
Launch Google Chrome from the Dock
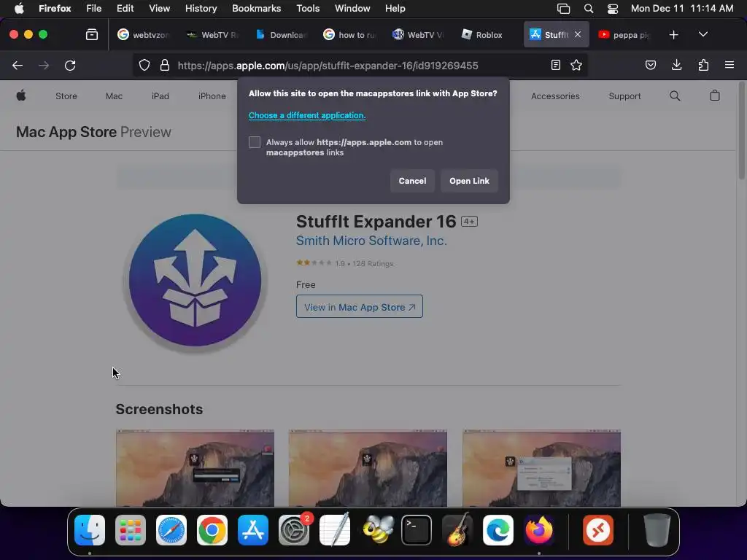212,530
